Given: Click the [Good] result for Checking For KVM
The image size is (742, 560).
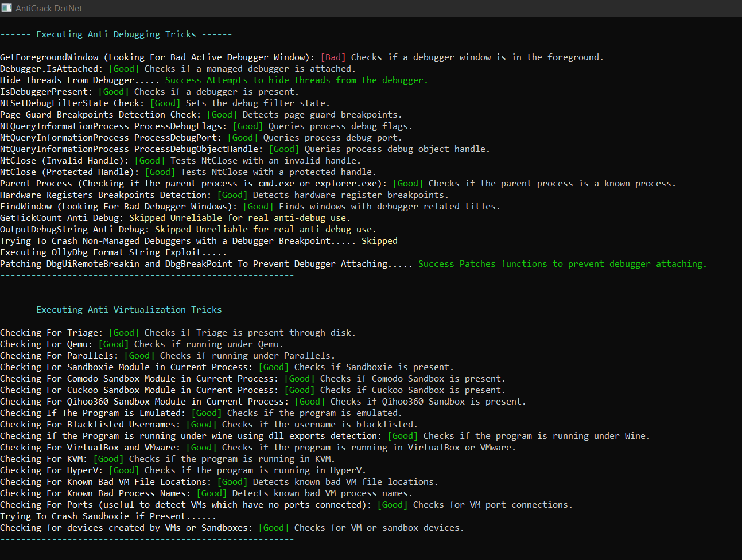Looking at the screenshot, I should (x=108, y=459).
